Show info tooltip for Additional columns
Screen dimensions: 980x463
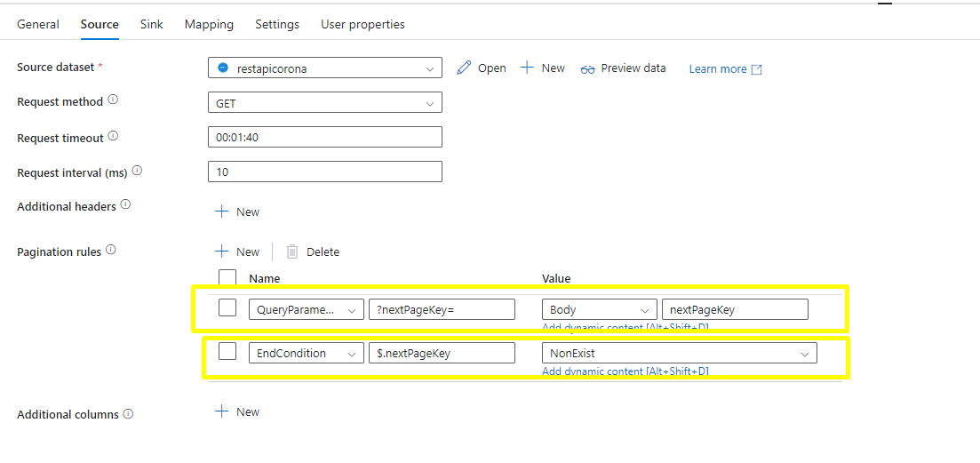[x=128, y=413]
